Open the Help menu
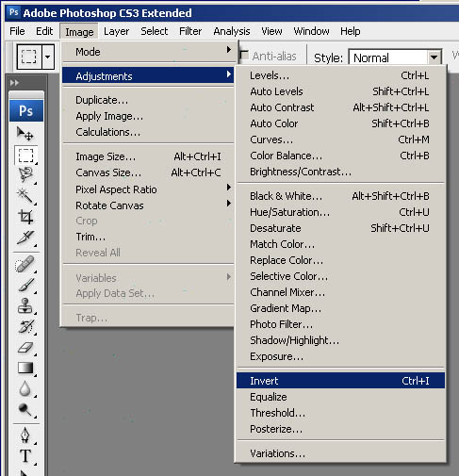This screenshot has height=476, width=459. (351, 31)
